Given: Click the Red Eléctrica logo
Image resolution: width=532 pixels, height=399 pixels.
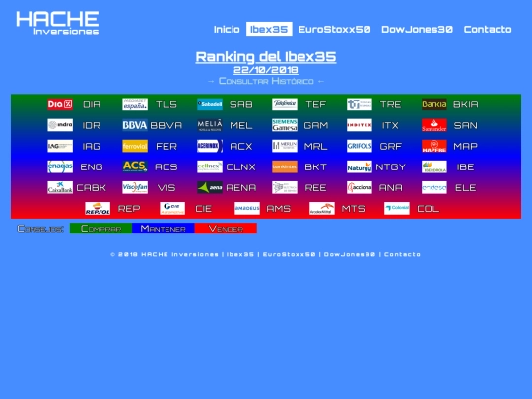Looking at the screenshot, I should click(x=285, y=187).
